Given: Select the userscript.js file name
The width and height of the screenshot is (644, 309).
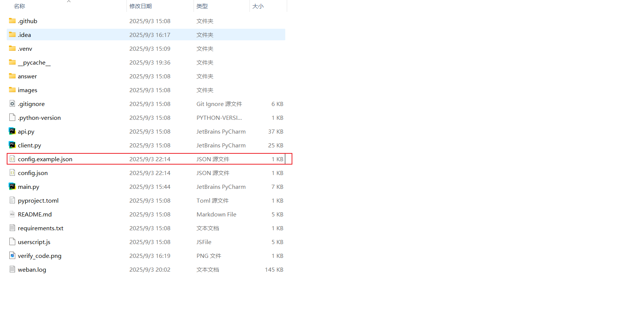Looking at the screenshot, I should (34, 242).
